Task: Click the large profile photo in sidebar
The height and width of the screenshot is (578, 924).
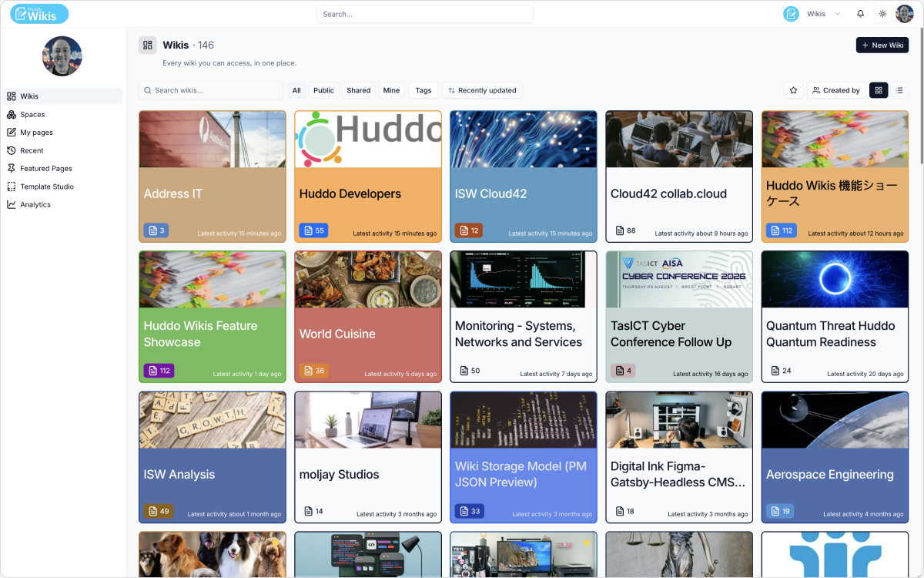Action: (x=62, y=55)
